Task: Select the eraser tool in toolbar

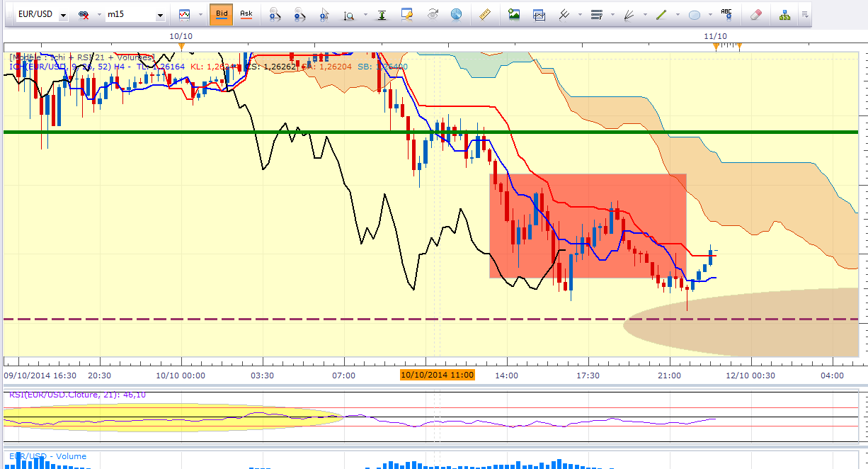Action: [755, 14]
